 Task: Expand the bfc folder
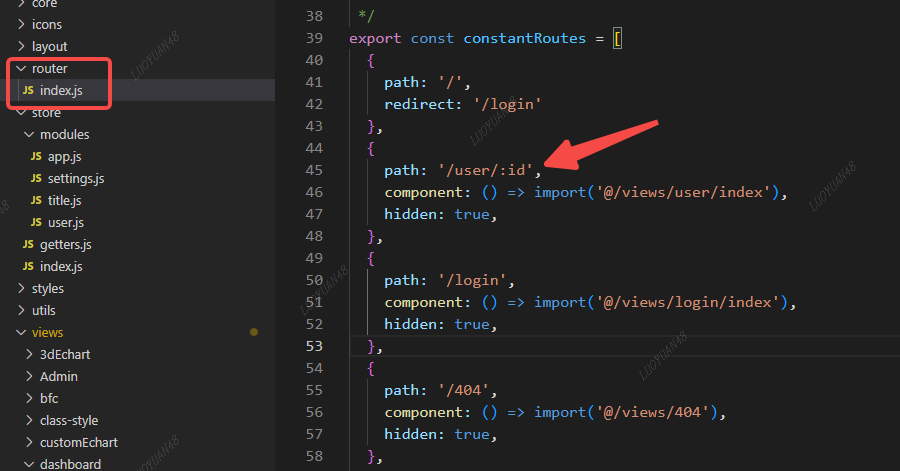(x=29, y=398)
